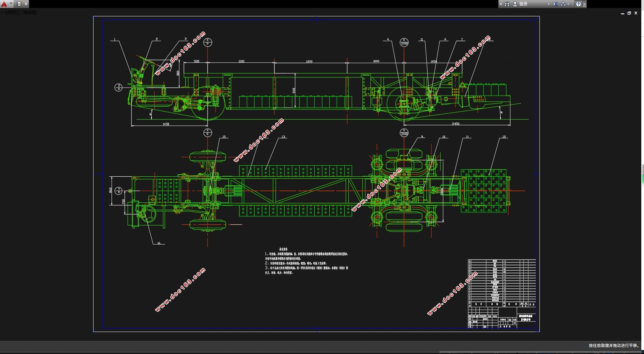Click the 登录 sign-in button
Image resolution: width=644 pixels, height=354 pixels.
523,4
